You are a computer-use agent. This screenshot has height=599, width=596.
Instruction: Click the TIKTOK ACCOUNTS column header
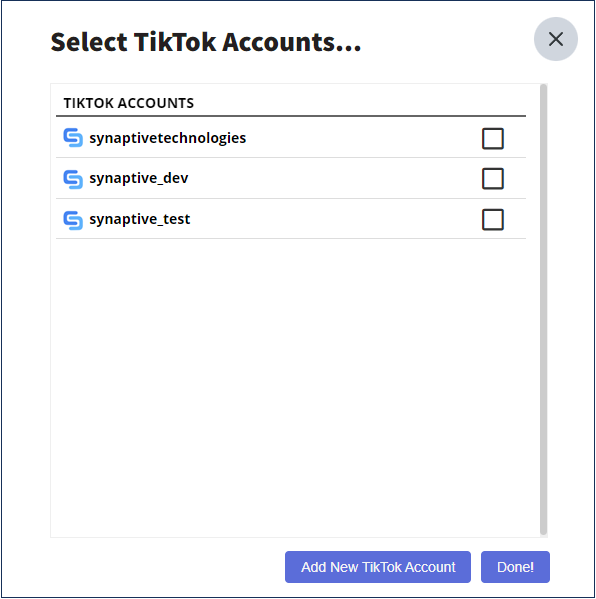pyautogui.click(x=128, y=103)
